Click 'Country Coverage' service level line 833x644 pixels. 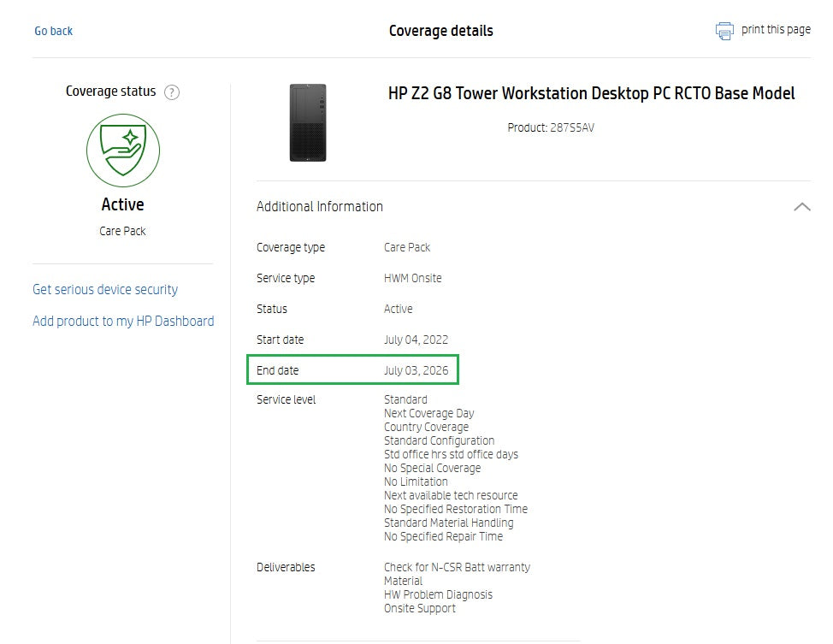[427, 428]
